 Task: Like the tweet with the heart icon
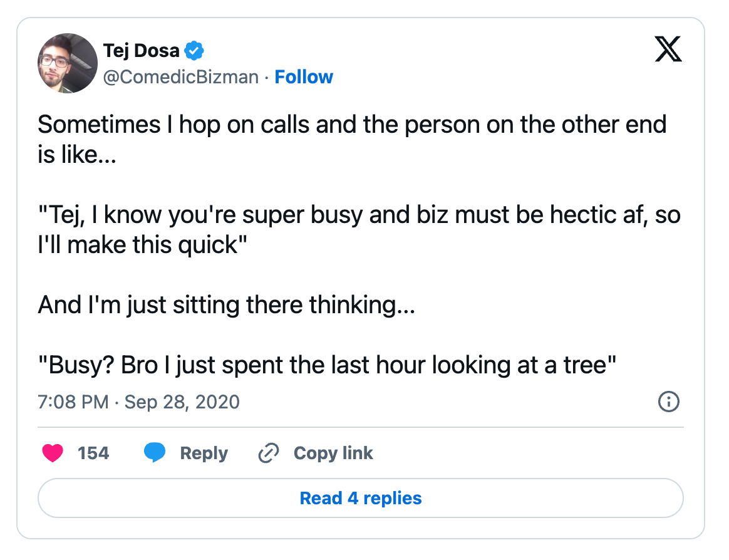click(53, 453)
